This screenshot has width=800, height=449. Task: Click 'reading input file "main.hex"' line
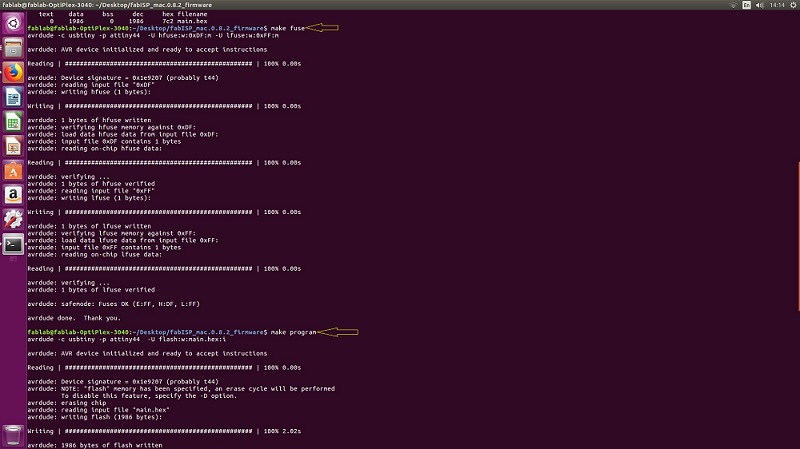(x=98, y=410)
